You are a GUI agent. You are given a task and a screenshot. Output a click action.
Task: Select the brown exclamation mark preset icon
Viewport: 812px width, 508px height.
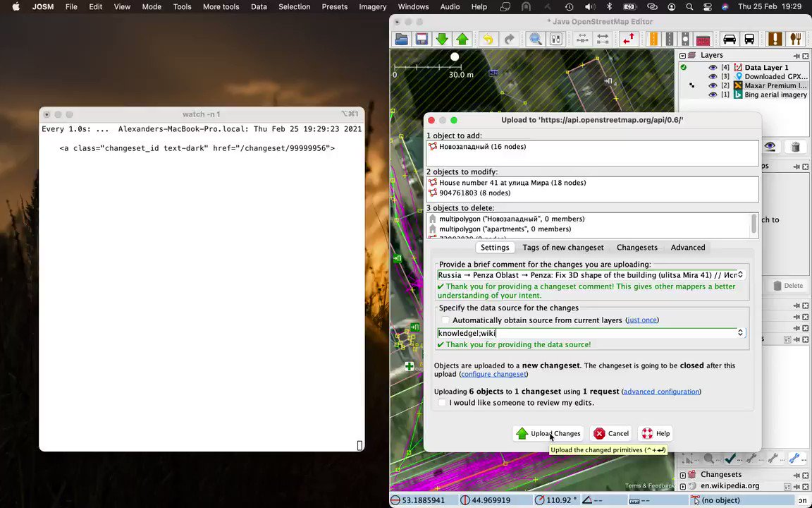pos(775,39)
